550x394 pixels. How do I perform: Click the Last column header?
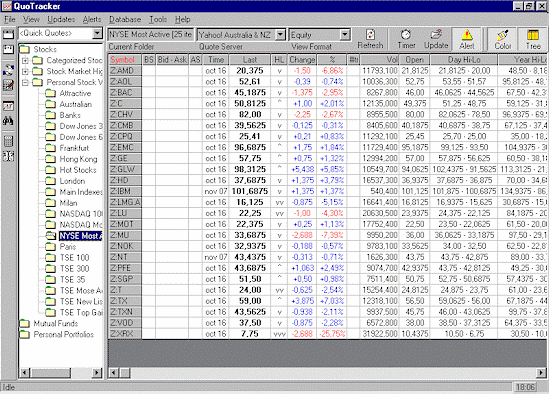pyautogui.click(x=250, y=60)
